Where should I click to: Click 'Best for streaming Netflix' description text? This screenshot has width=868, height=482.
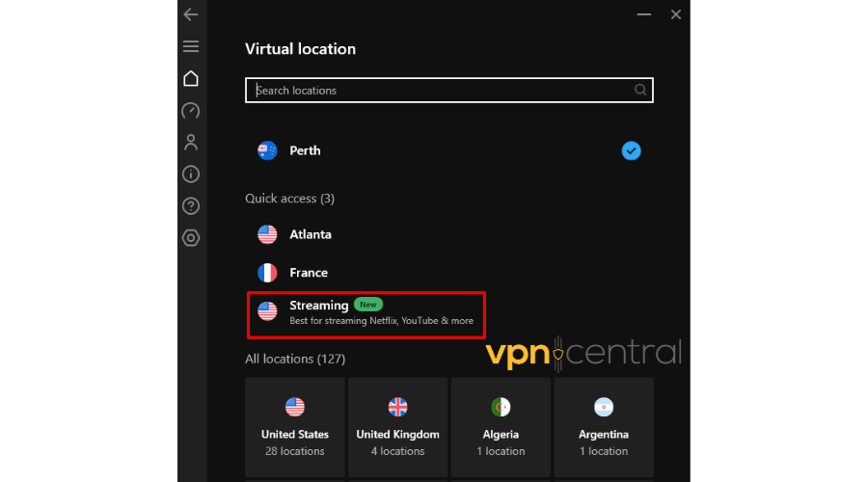point(381,321)
